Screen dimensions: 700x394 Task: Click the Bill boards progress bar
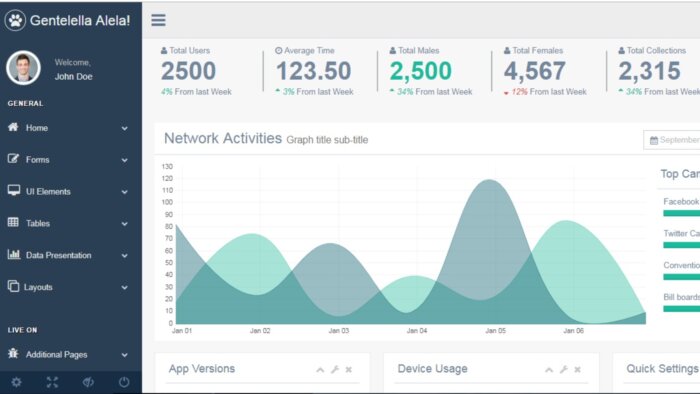[x=682, y=309]
